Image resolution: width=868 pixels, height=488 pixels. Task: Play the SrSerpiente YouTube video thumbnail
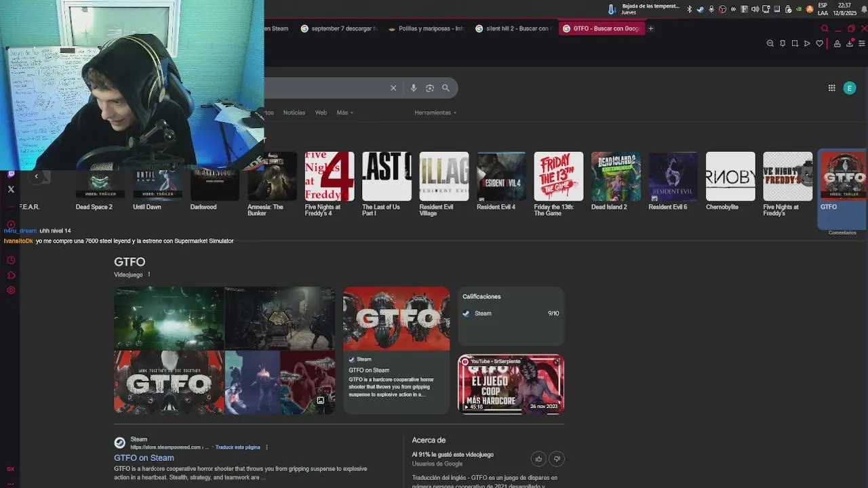[x=511, y=384]
